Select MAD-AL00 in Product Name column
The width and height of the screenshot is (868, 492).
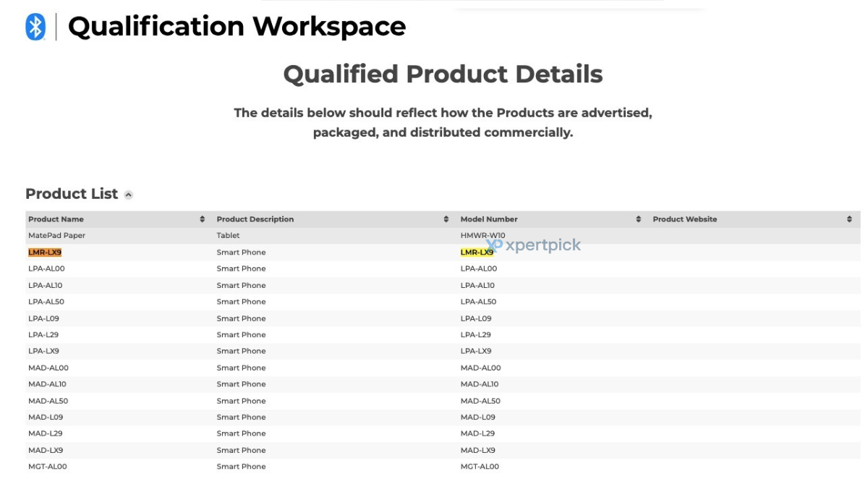click(48, 368)
